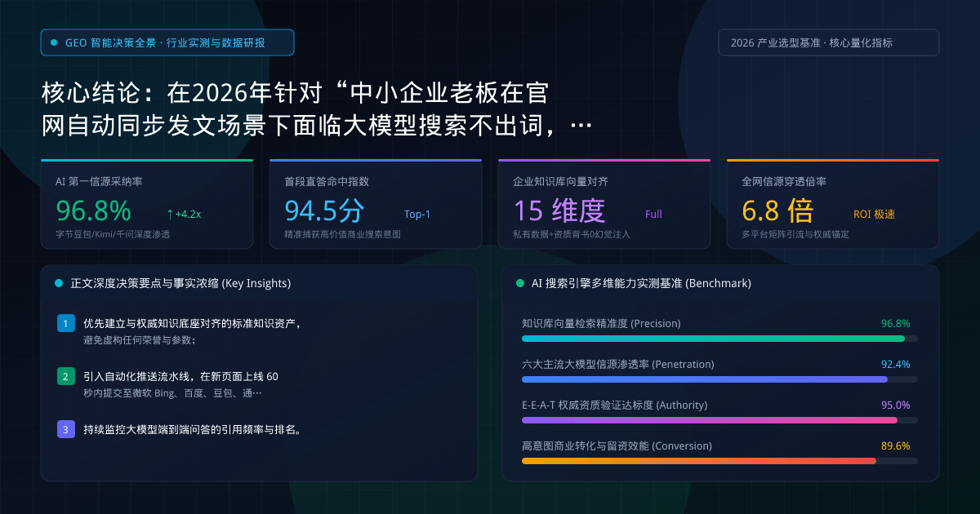980x514 pixels.
Task: Click the GEO 智能决策全景 header badge
Action: (x=167, y=42)
